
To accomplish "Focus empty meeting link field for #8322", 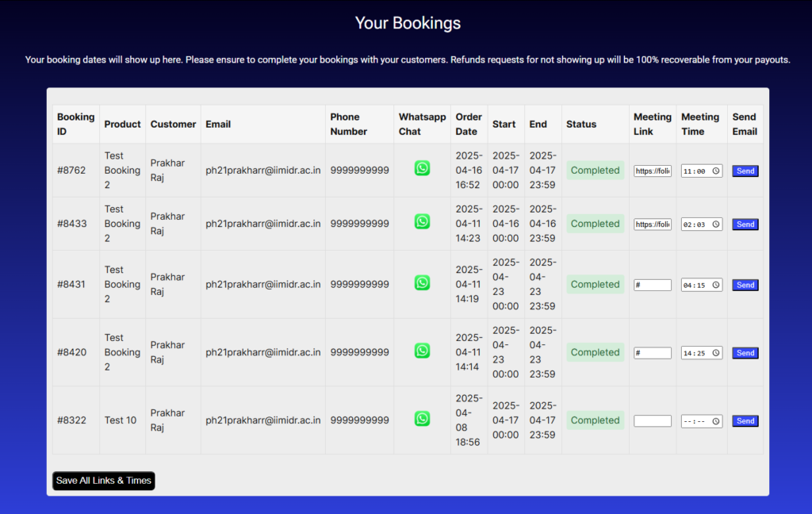I will point(653,420).
